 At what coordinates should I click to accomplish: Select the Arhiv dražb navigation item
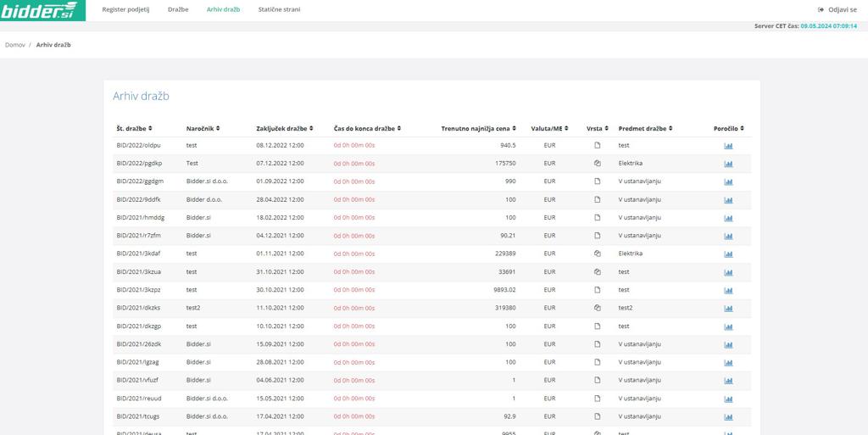point(223,9)
